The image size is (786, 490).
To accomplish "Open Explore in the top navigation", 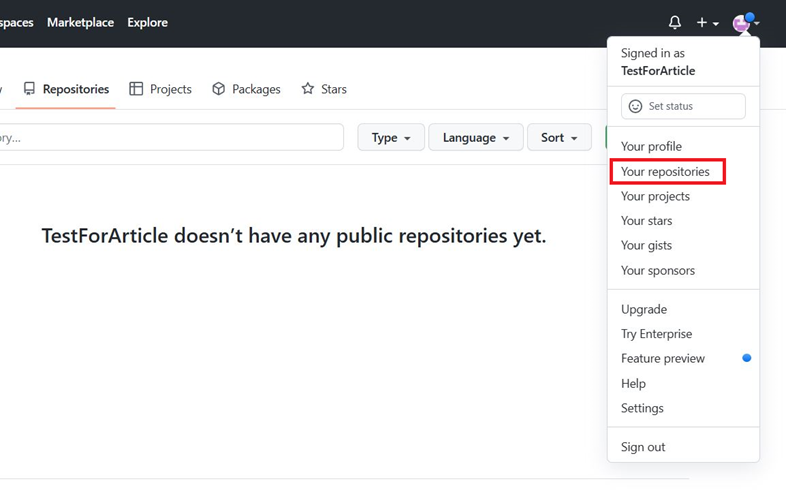I will point(147,23).
